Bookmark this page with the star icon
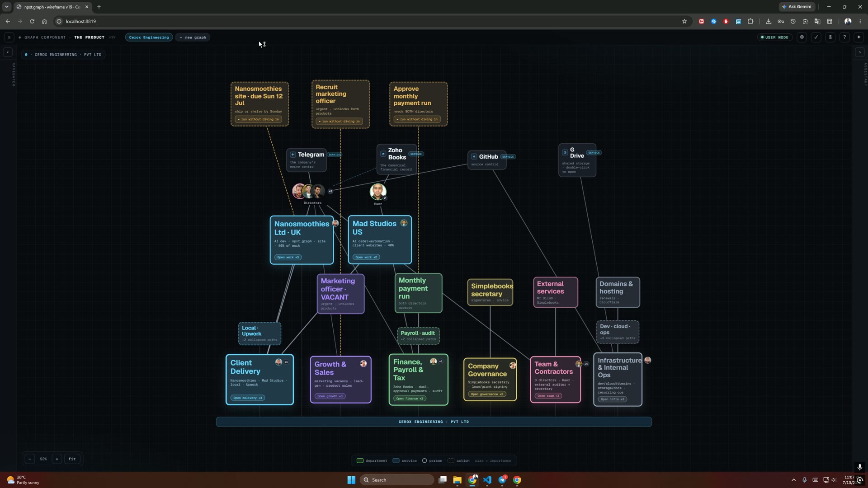This screenshot has width=868, height=488. [684, 21]
